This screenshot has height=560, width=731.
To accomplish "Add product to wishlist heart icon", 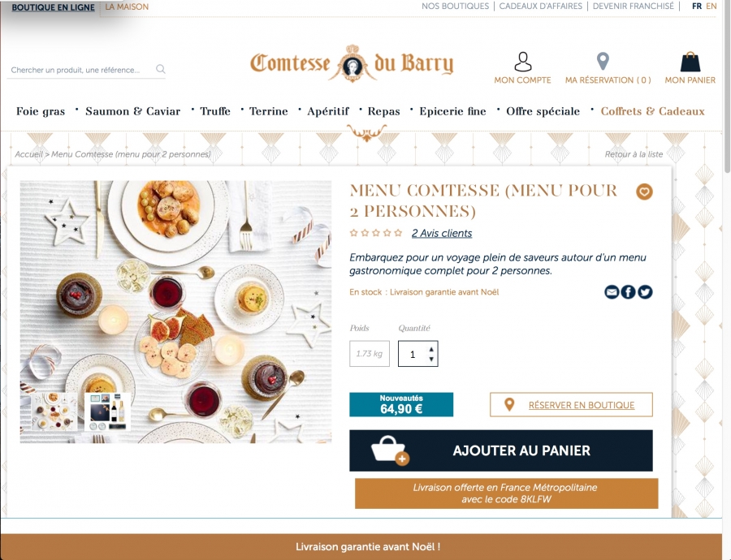I will (644, 192).
